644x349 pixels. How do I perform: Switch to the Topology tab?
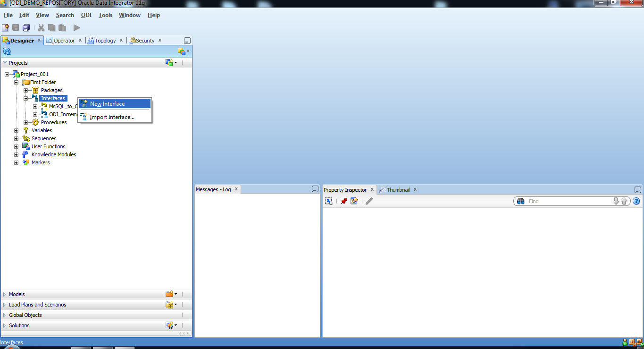(105, 40)
